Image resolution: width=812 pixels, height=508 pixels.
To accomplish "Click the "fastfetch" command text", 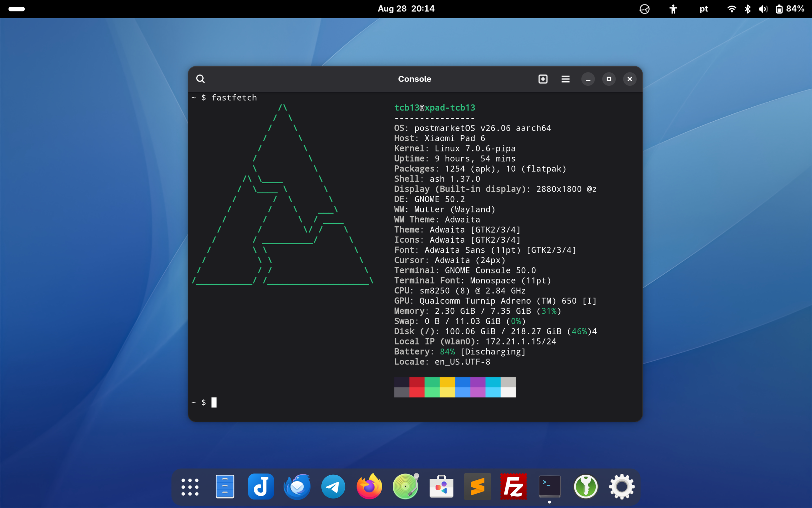I will [234, 98].
